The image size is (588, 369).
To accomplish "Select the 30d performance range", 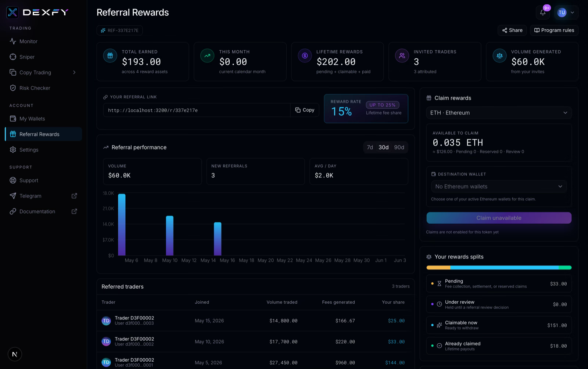I will tap(384, 147).
